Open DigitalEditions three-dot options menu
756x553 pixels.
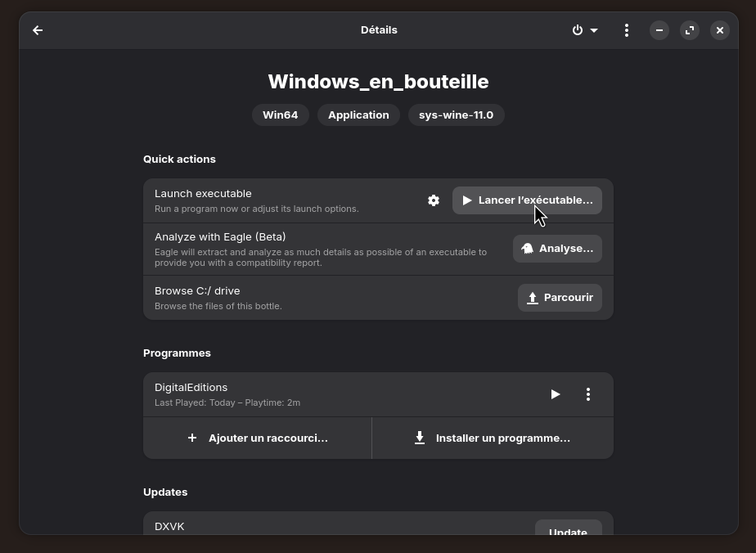click(588, 394)
